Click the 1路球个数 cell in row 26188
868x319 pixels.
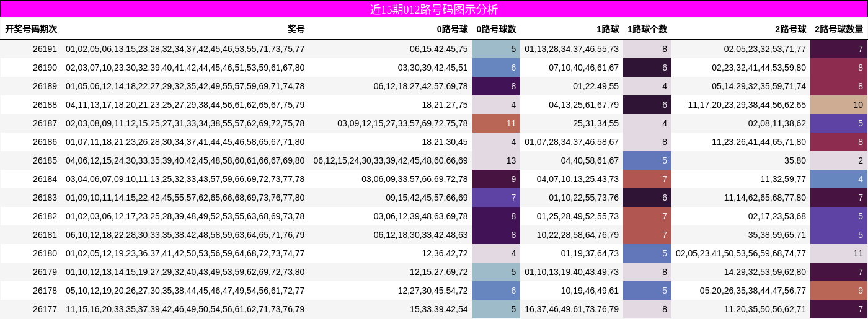click(647, 105)
